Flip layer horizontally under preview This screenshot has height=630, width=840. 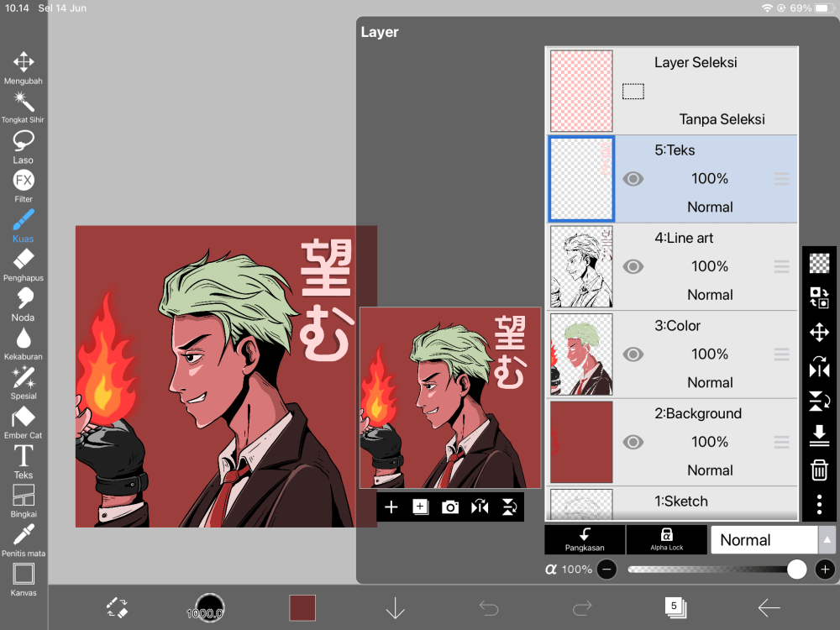(480, 507)
